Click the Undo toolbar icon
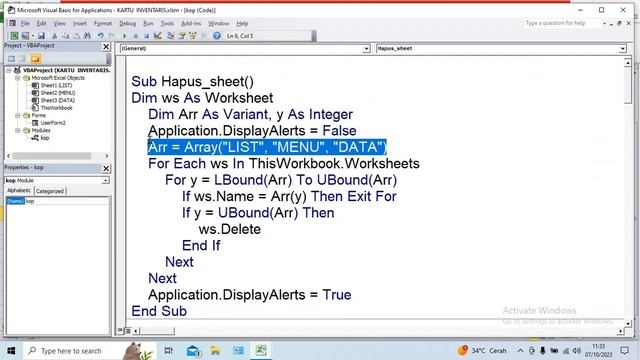Image resolution: width=640 pixels, height=360 pixels. [100, 36]
